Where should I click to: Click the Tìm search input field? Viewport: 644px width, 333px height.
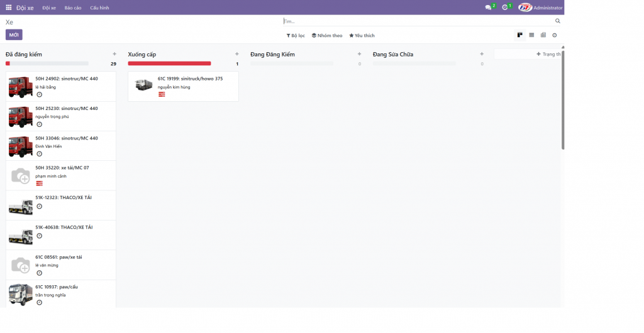click(415, 21)
